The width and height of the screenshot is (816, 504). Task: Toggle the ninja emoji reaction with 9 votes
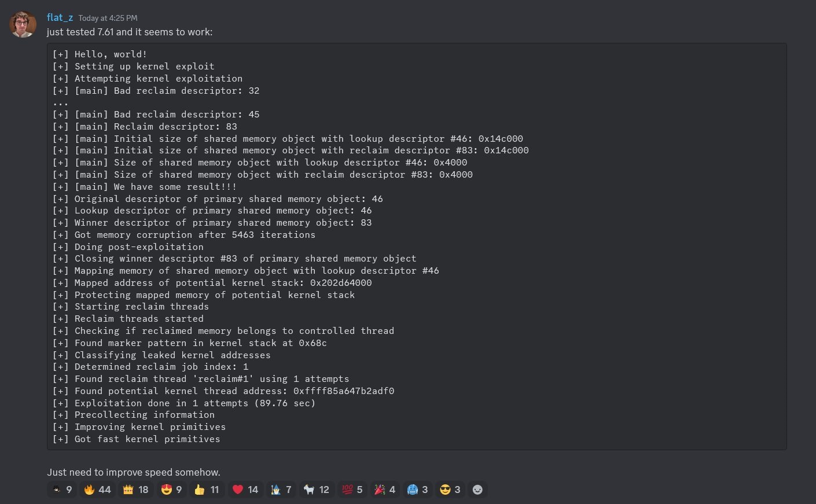pos(62,490)
